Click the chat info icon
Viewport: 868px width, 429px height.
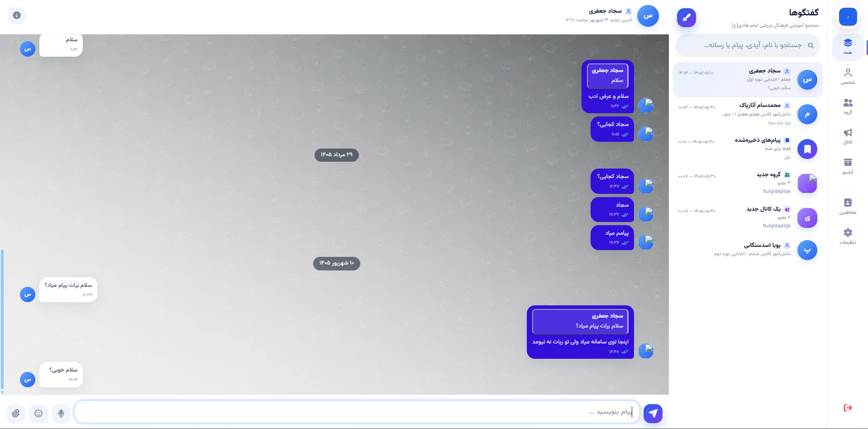(17, 15)
